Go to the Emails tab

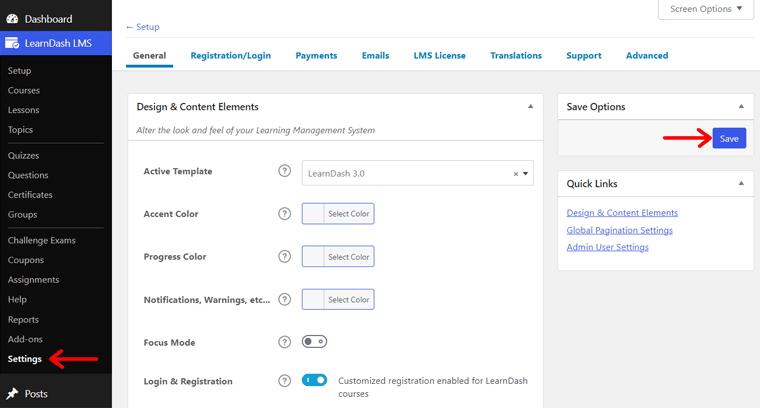(x=375, y=56)
